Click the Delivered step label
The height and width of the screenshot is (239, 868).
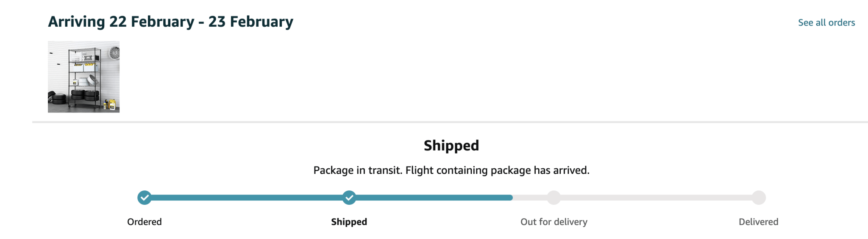click(x=759, y=222)
